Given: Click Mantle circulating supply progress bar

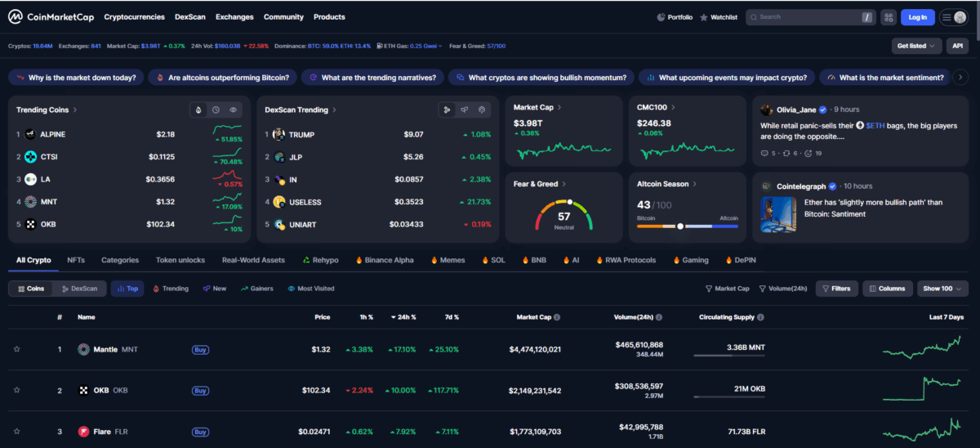Looking at the screenshot, I should (x=729, y=356).
